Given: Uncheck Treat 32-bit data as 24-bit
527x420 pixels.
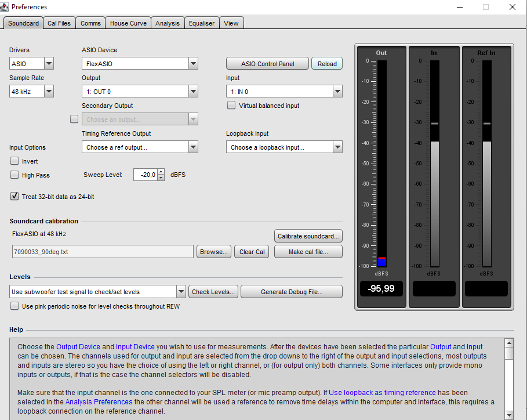Looking at the screenshot, I should pyautogui.click(x=14, y=196).
